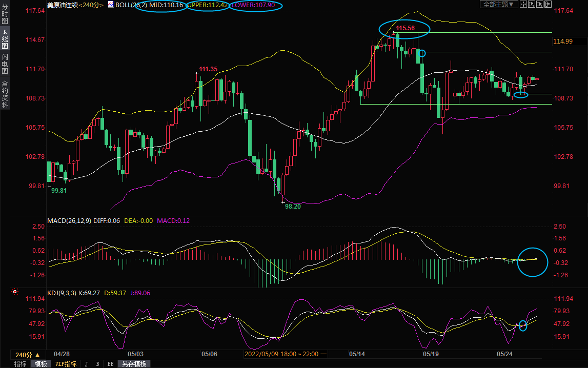Expand the 240分 period selector at bottom left

click(x=28, y=355)
